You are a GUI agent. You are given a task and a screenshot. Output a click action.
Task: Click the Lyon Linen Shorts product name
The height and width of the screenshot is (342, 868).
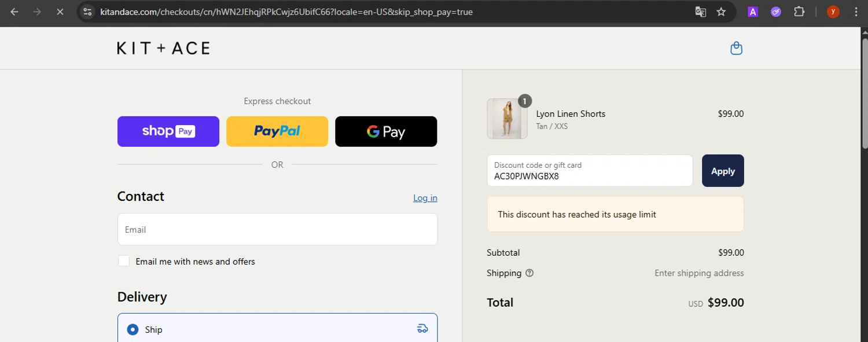(x=571, y=114)
